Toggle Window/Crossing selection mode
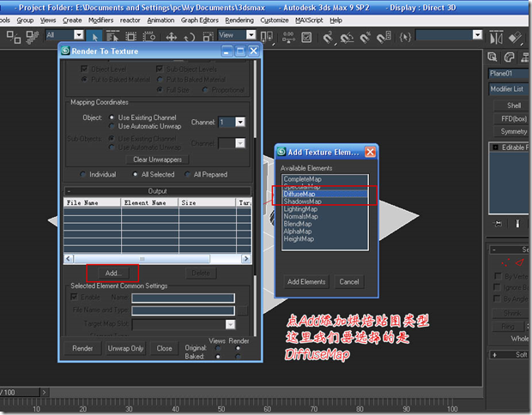 point(149,36)
